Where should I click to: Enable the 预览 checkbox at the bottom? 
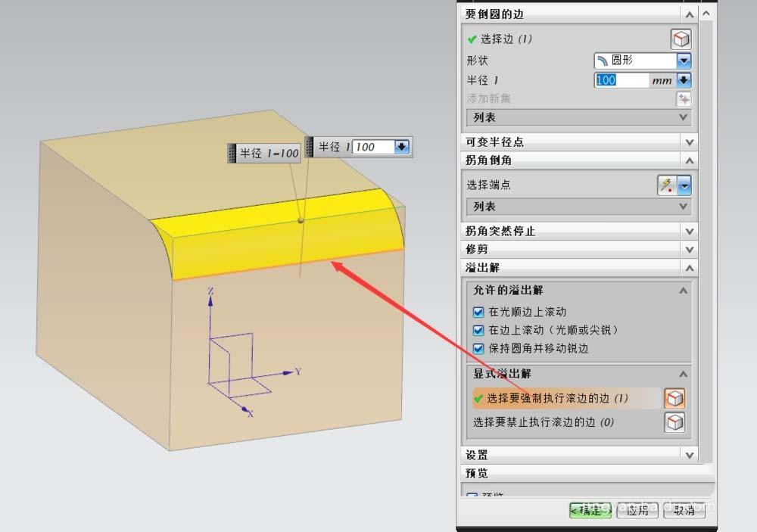pos(473,493)
